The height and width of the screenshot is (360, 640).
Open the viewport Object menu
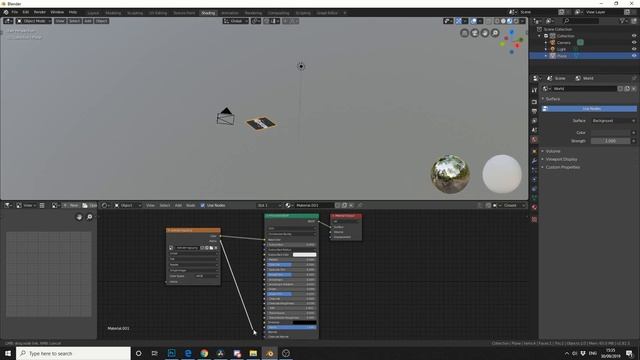(x=102, y=21)
